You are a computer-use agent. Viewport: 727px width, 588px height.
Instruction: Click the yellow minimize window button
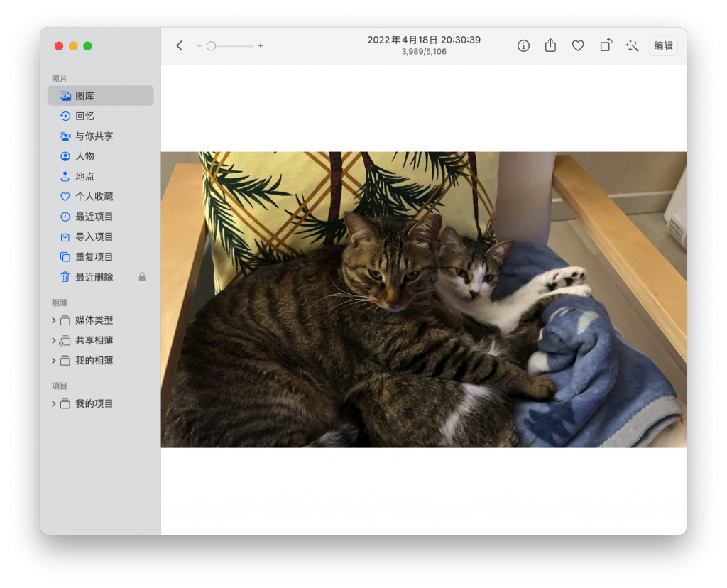(73, 46)
